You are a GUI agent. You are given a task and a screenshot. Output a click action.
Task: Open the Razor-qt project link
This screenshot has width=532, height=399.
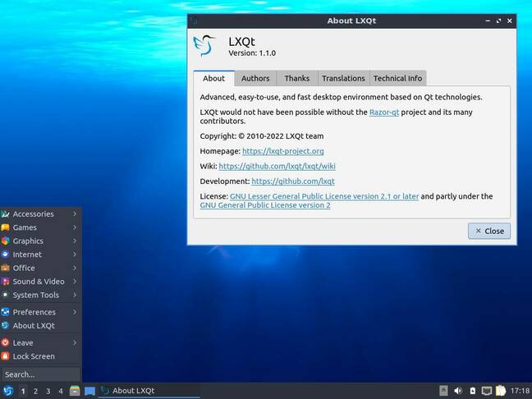click(x=384, y=112)
